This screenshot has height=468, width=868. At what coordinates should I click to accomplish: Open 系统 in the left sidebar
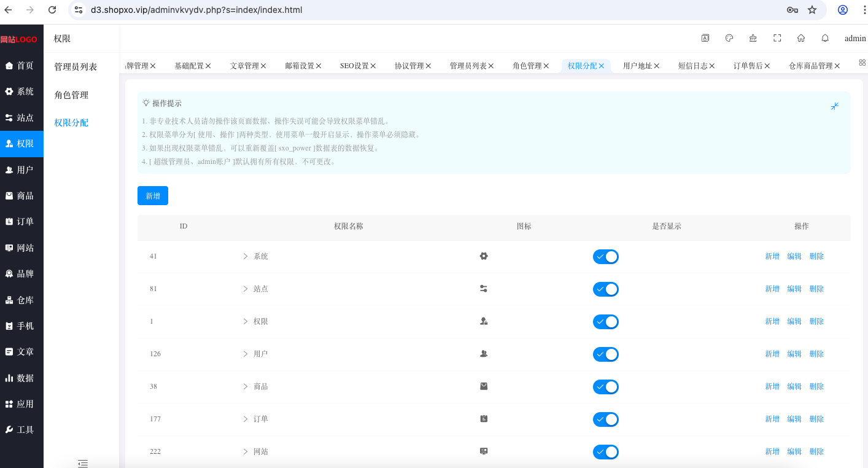pyautogui.click(x=21, y=92)
